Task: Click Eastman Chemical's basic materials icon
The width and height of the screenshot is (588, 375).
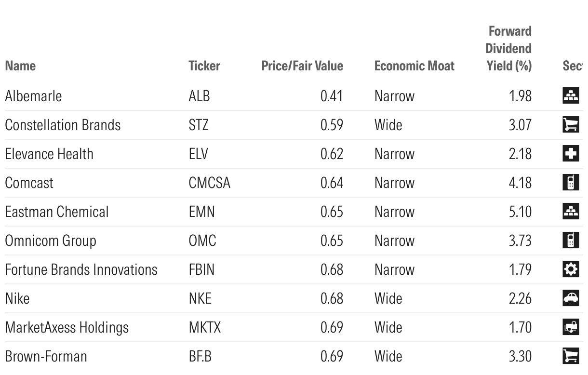Action: (x=571, y=212)
